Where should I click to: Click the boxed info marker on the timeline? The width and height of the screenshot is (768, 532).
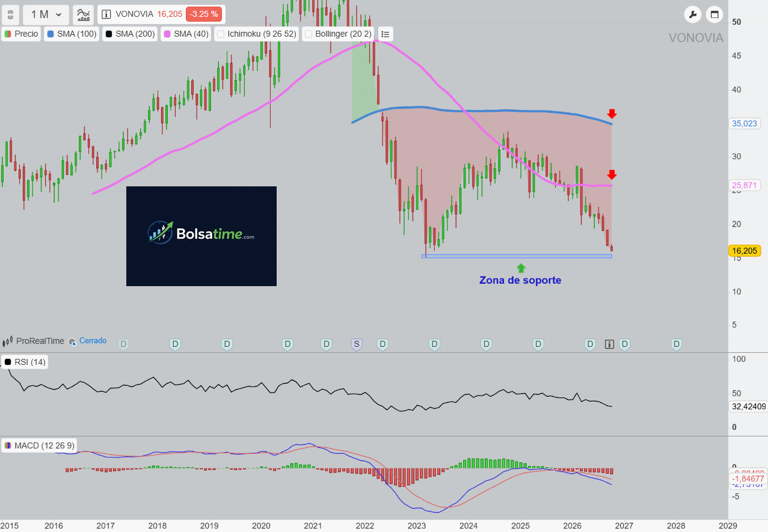click(609, 344)
